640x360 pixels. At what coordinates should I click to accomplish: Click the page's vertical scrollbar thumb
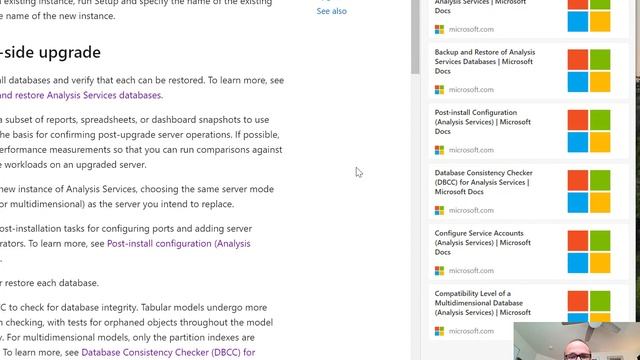[x=416, y=37]
